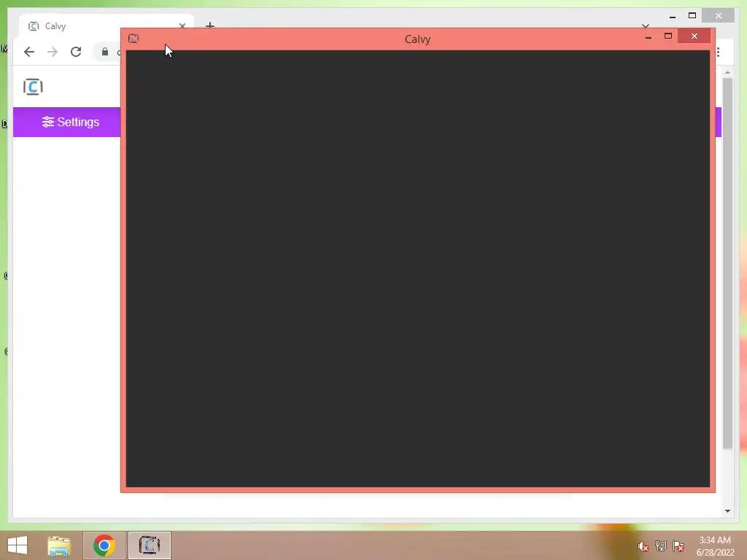Open the Windows Start menu
This screenshot has width=747, height=560.
[18, 545]
